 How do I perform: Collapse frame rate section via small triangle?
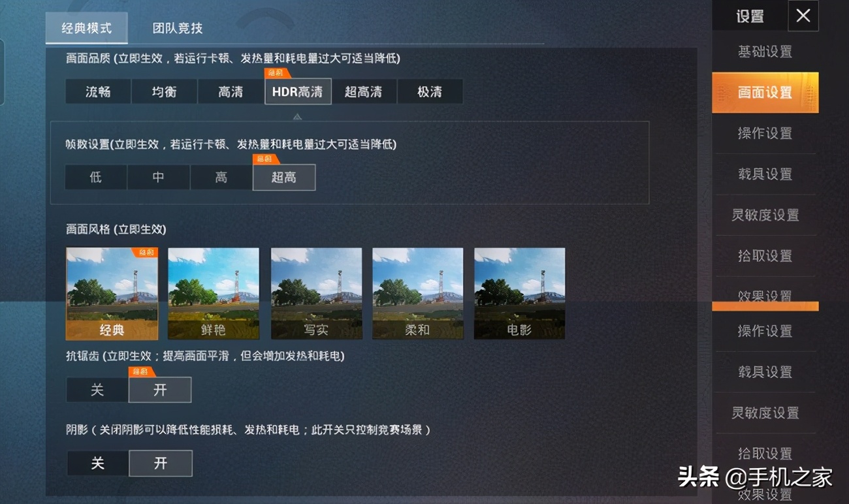click(x=297, y=116)
